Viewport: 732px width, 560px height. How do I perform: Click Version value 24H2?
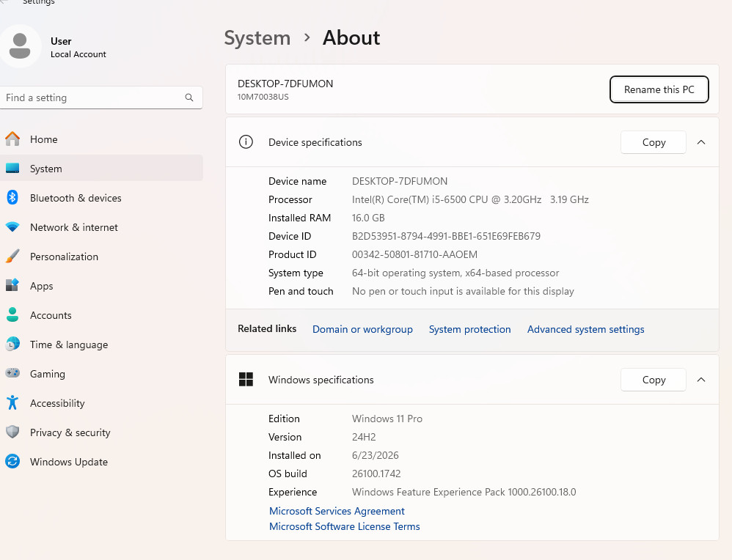click(x=364, y=437)
